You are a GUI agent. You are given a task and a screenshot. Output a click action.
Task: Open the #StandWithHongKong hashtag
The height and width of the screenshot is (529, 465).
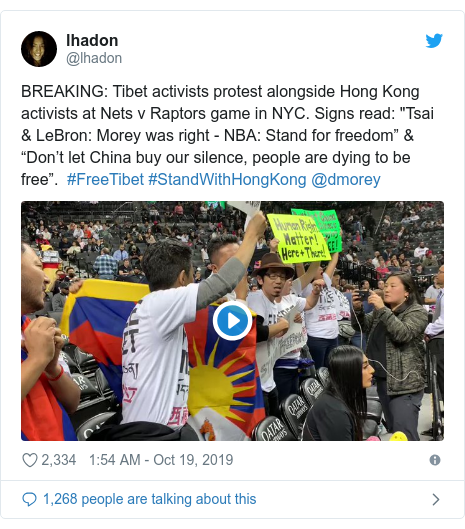pos(227,179)
